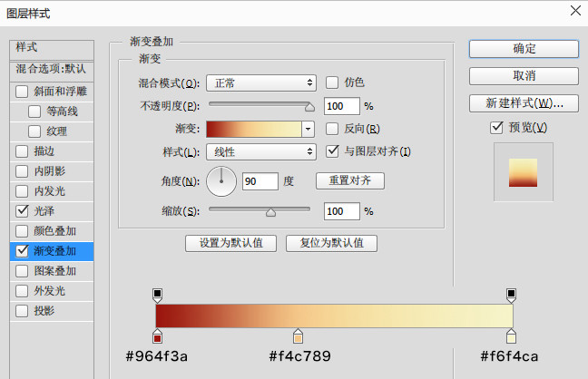Select 描边 style entry label
Screen dimensions: 588x379
click(x=44, y=151)
